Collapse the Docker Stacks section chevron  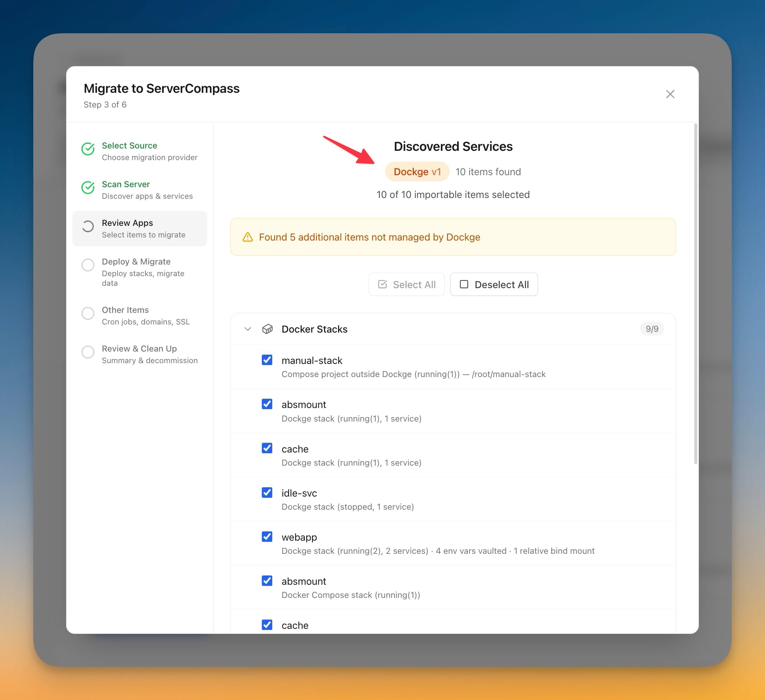[248, 329]
